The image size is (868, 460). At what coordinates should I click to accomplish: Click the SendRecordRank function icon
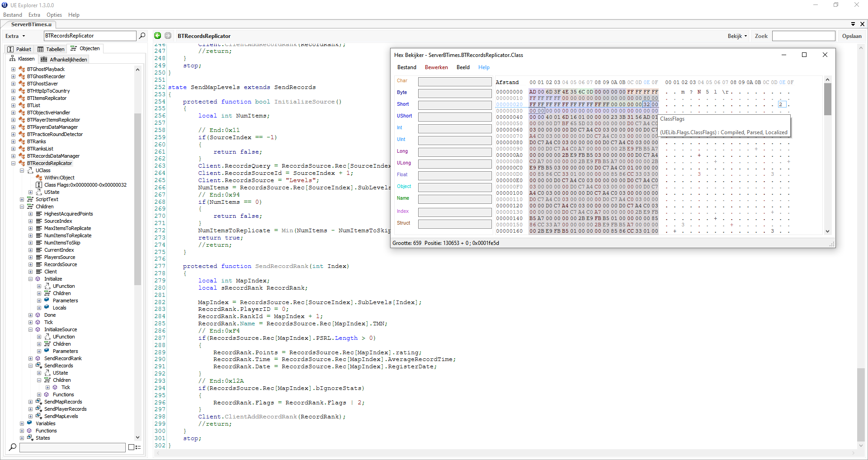38,358
